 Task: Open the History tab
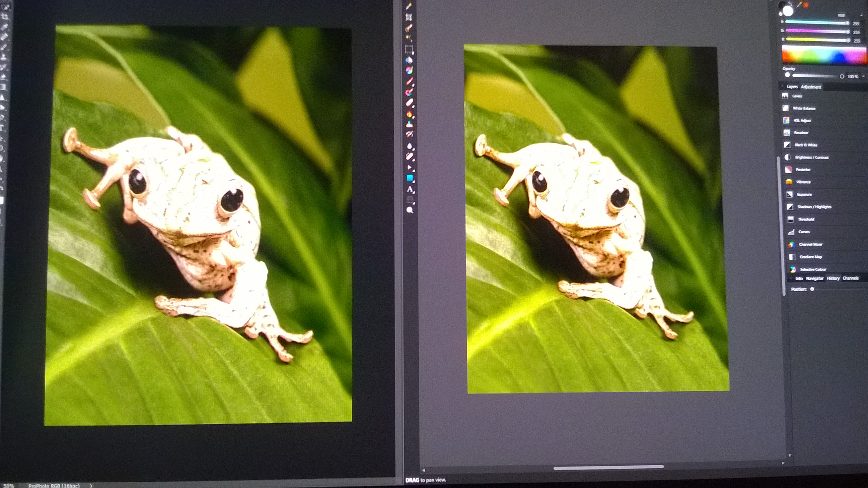pyautogui.click(x=833, y=278)
